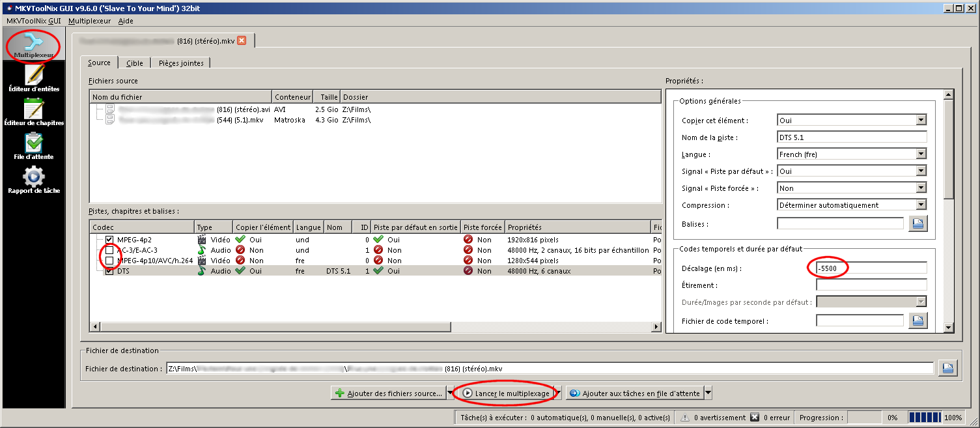Switch to the Cible tab

point(135,63)
